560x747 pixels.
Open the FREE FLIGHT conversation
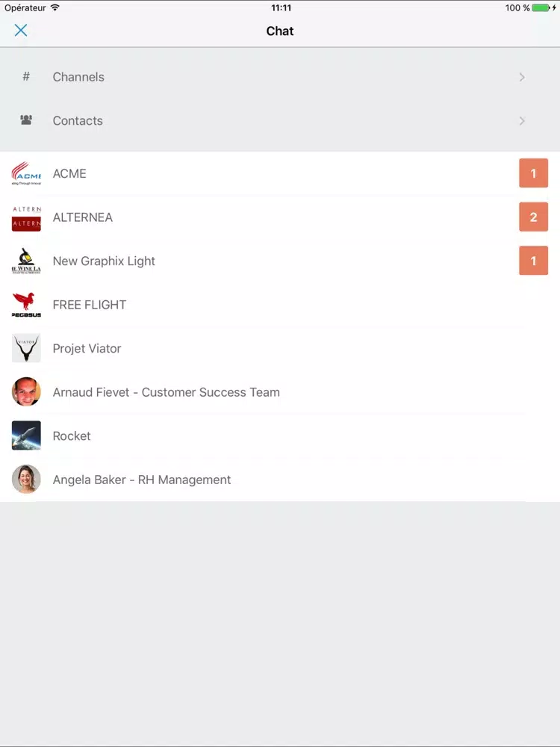(280, 305)
